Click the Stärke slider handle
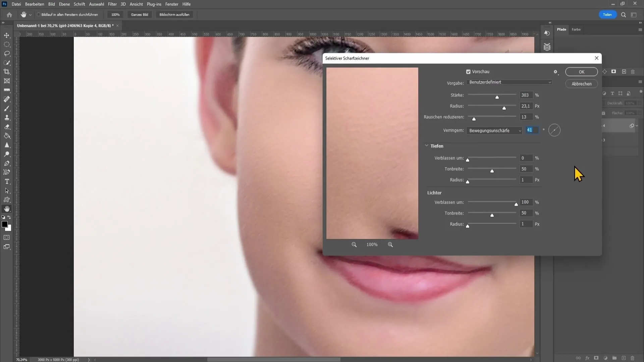This screenshot has height=362, width=644. (497, 97)
